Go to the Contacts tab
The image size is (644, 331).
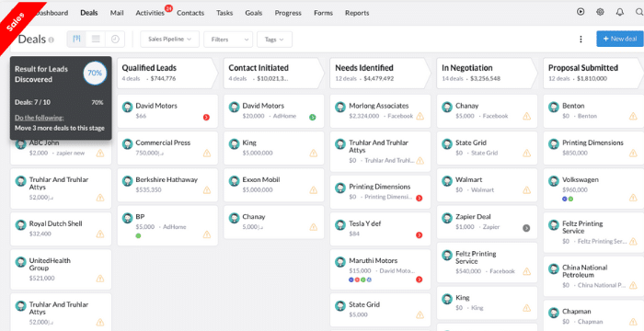pyautogui.click(x=190, y=13)
